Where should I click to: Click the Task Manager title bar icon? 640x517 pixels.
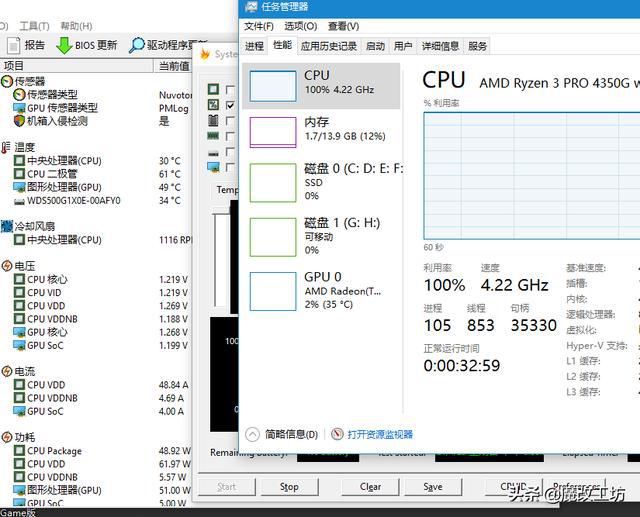(251, 7)
